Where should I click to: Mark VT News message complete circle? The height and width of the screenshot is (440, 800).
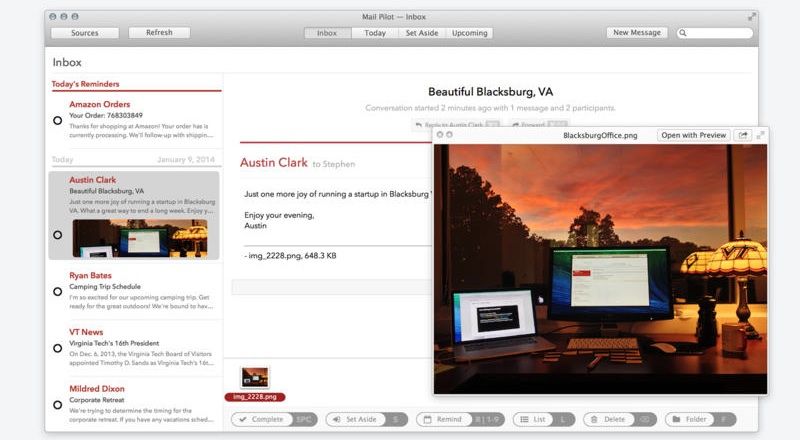[x=58, y=348]
